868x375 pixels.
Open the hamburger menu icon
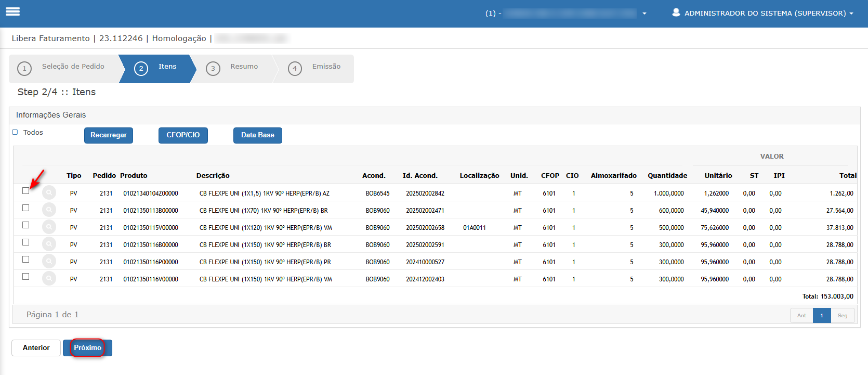tap(12, 11)
